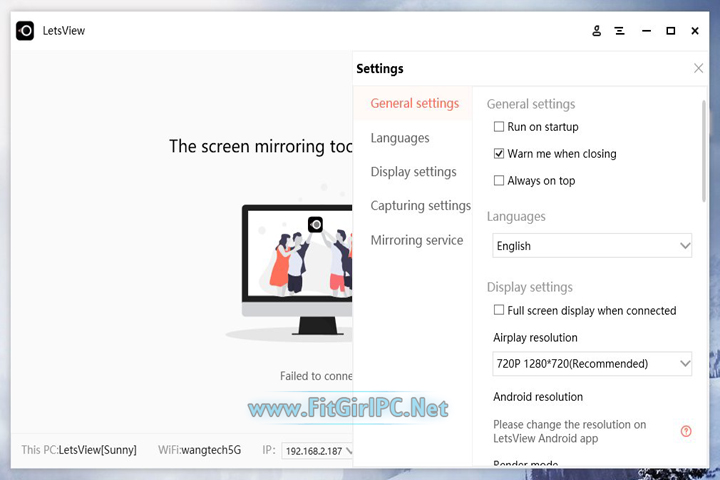Click the LetsView app icon on monitor illustration

(x=315, y=225)
